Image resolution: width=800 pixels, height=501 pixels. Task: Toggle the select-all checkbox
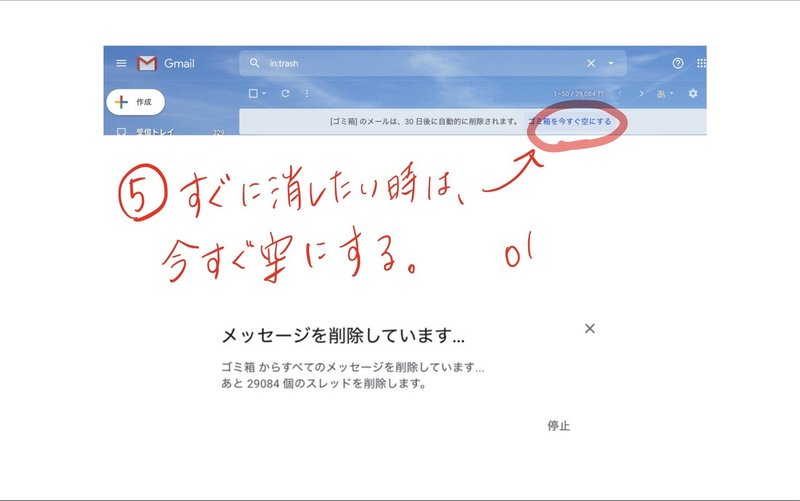(253, 93)
